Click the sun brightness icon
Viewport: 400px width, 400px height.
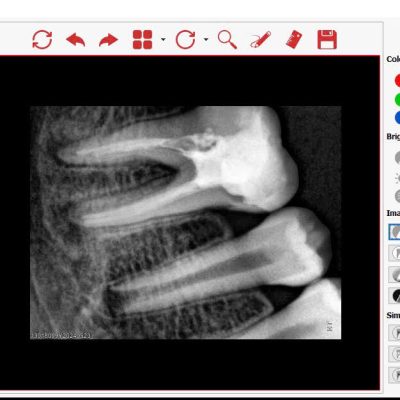click(397, 178)
